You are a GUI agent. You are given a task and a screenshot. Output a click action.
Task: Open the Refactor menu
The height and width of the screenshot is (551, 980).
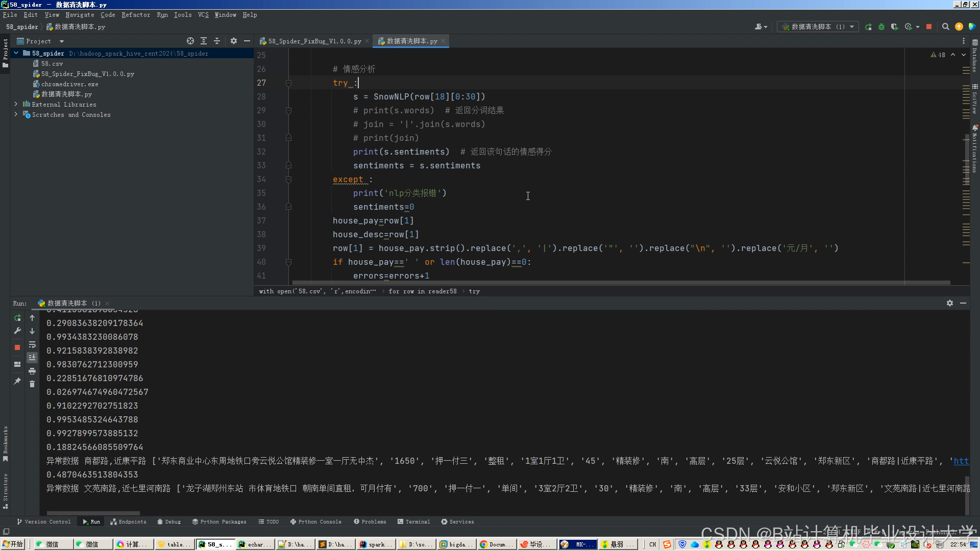(x=136, y=15)
